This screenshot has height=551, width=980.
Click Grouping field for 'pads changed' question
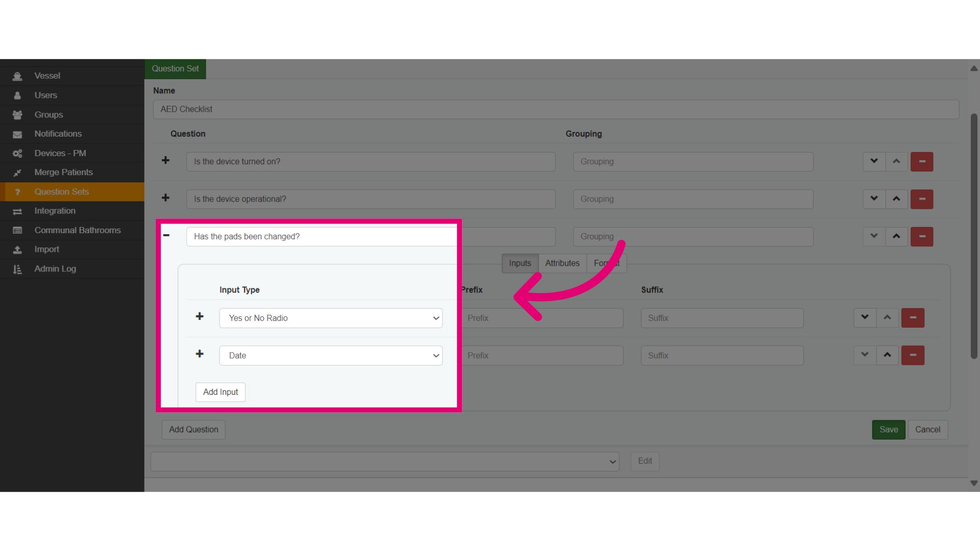693,237
